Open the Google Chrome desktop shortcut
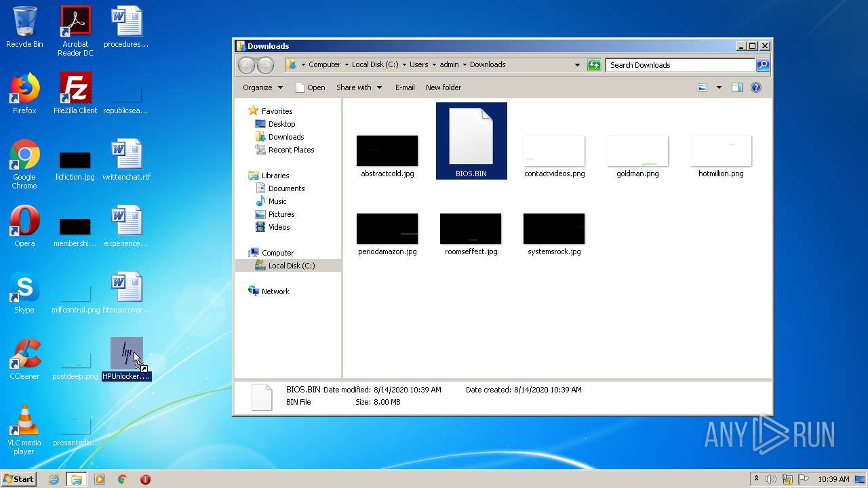Screen dimensions: 868x488 [x=24, y=165]
